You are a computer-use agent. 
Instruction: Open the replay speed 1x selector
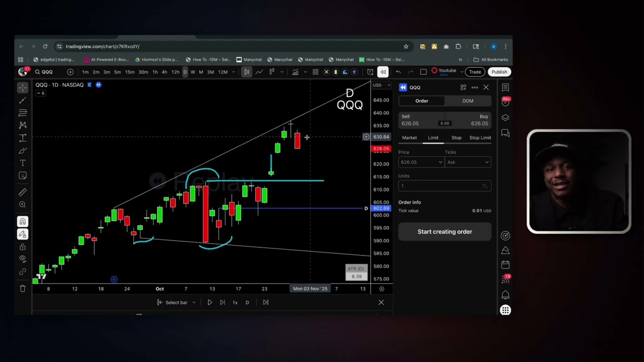235,302
